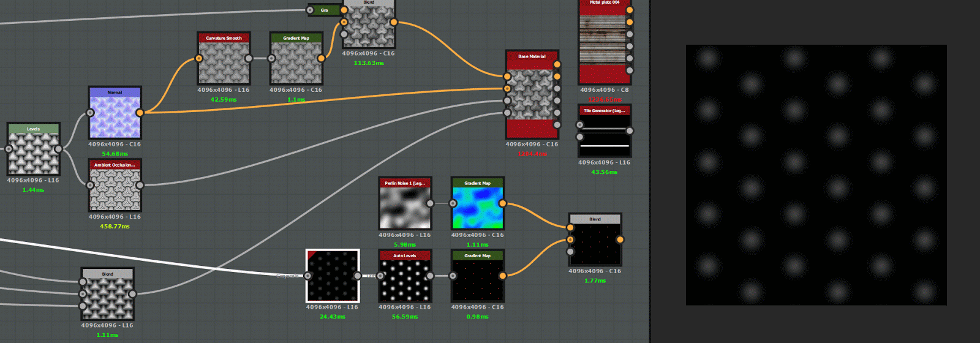Click output connector of Blend timed 1.77ms

tap(620, 239)
